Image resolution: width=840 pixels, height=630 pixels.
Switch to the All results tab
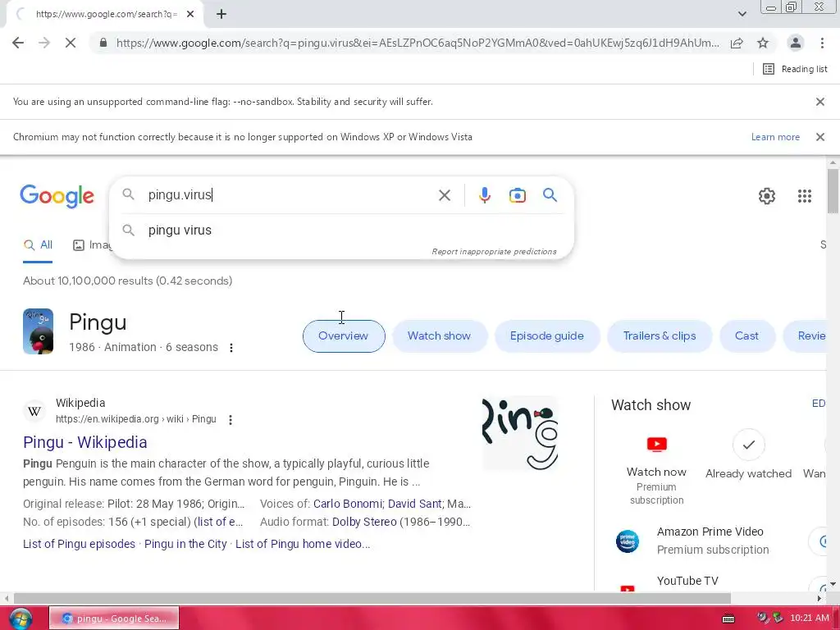tap(38, 245)
